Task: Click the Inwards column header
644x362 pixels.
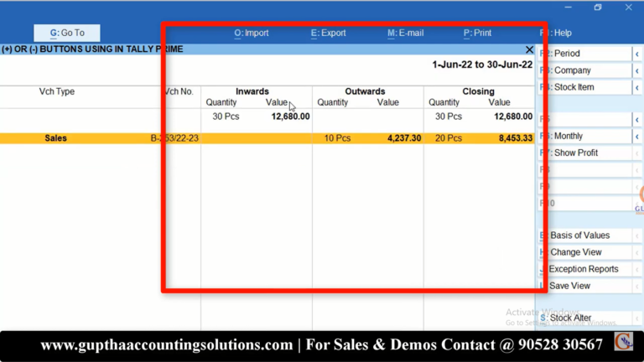Action: [252, 91]
